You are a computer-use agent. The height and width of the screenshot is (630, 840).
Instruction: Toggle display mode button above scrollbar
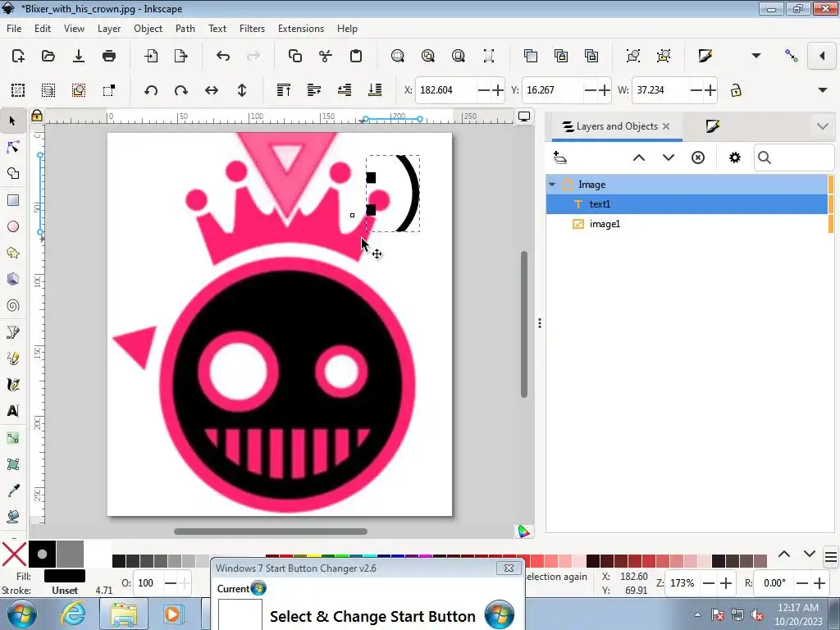(x=524, y=116)
